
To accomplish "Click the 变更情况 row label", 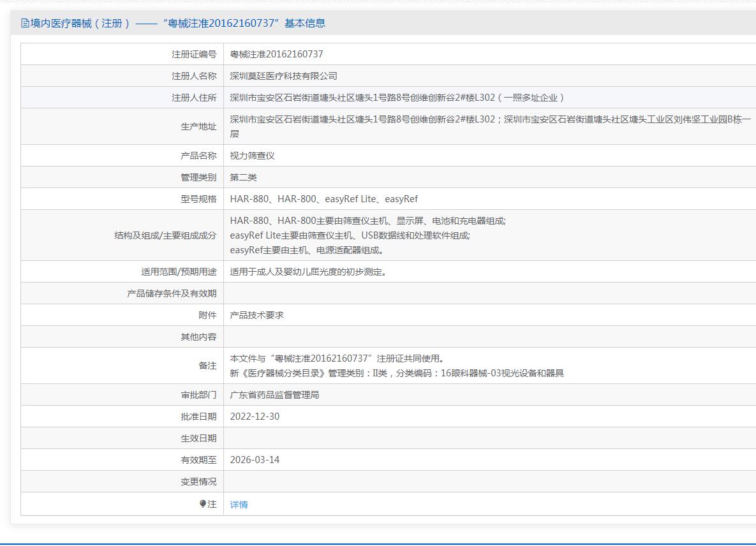I will click(198, 482).
